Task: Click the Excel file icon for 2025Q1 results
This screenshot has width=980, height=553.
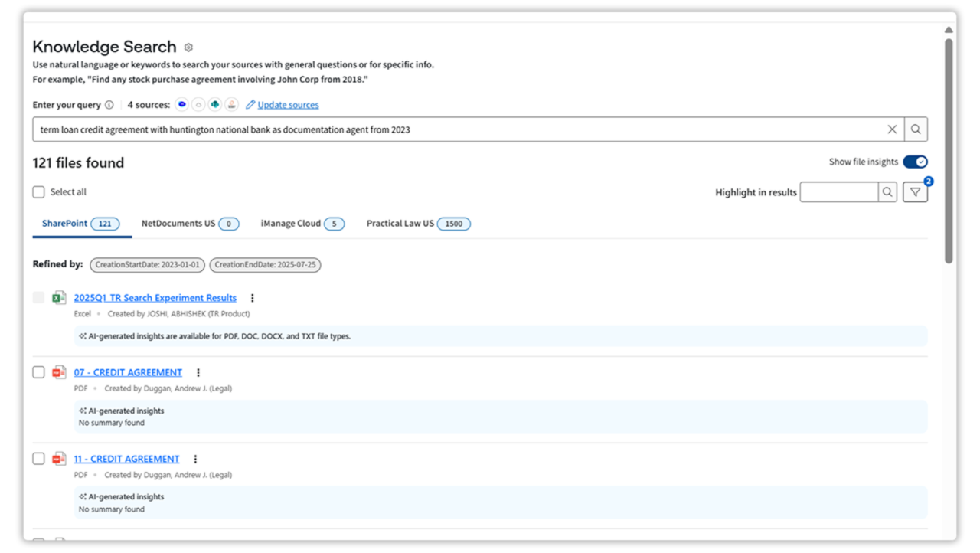Action: [59, 297]
